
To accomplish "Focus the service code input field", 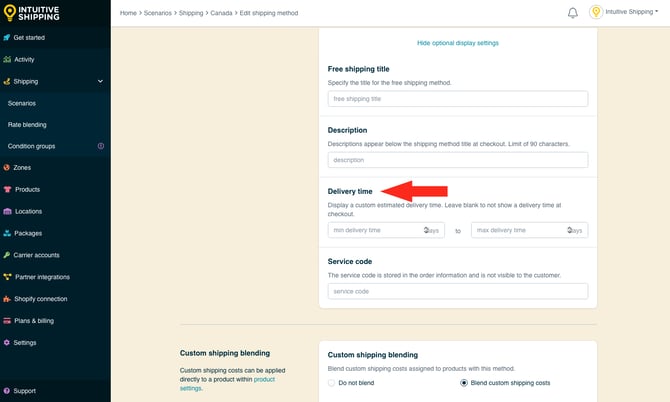I will pos(458,291).
